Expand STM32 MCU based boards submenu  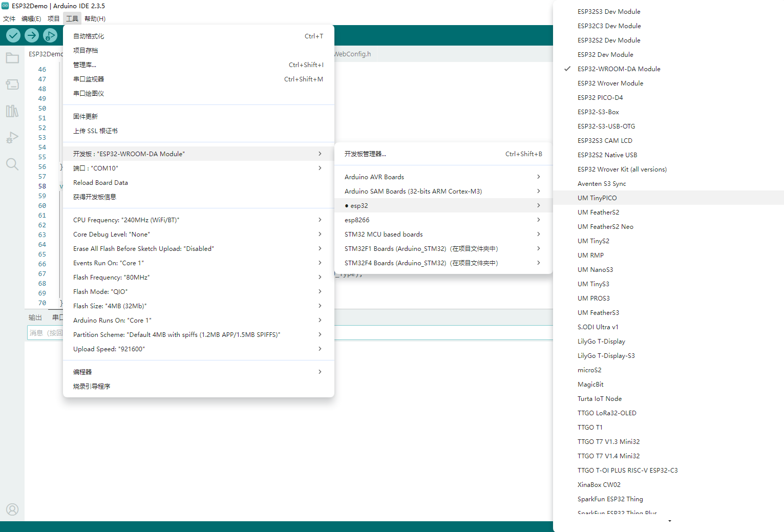tap(443, 234)
